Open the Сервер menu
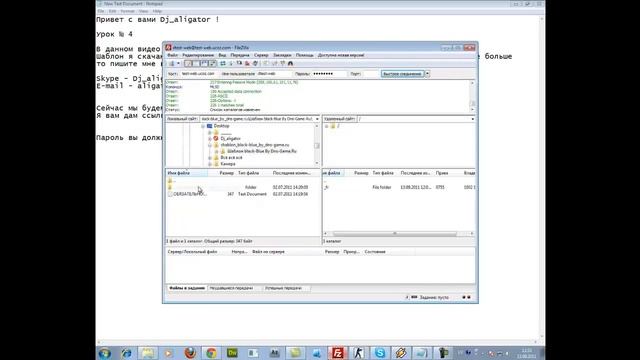The image size is (640, 360). coord(261,55)
